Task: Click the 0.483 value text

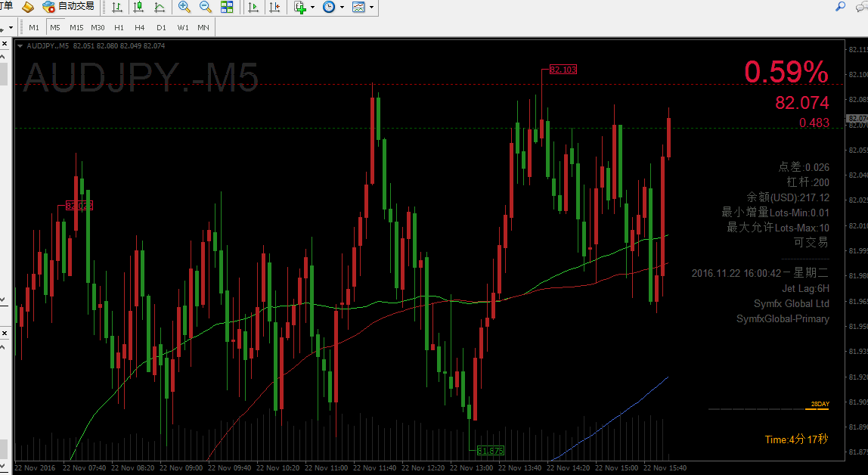Action: click(814, 123)
